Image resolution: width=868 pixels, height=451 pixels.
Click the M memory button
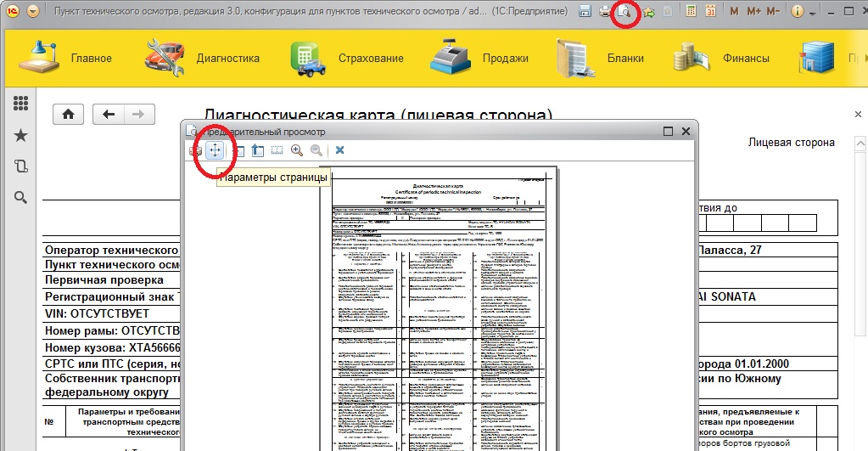tap(734, 11)
